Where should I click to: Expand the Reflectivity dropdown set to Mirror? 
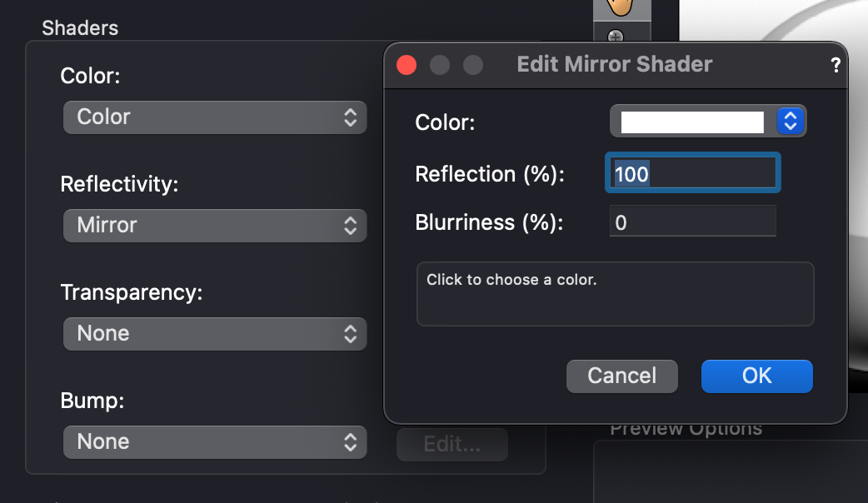[x=215, y=226]
